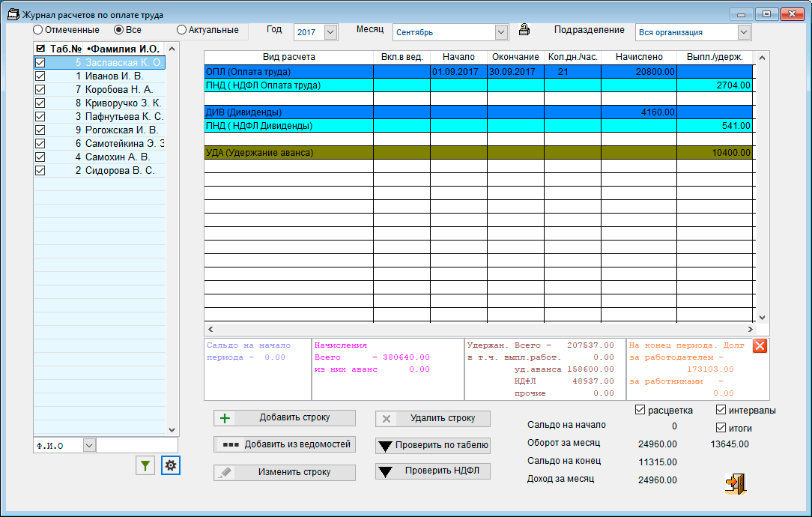The width and height of the screenshot is (812, 517).
Task: Select the Отмеченные radio button
Action: coord(37,30)
